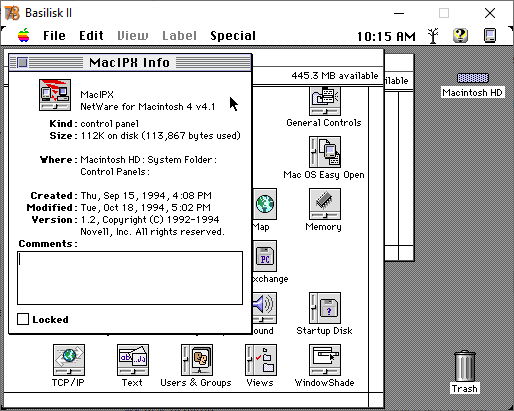The height and width of the screenshot is (411, 514).
Task: Open the Apple menu
Action: click(24, 35)
